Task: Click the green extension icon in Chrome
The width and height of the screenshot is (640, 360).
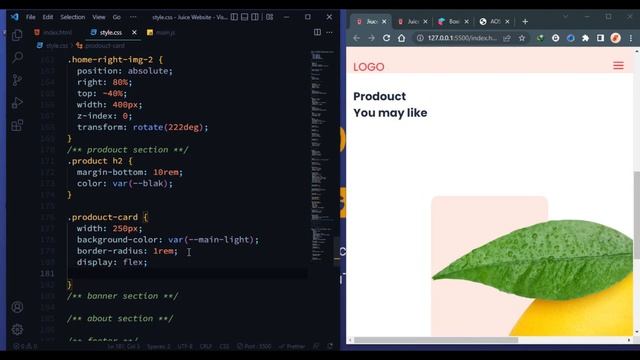Action: 540,38
